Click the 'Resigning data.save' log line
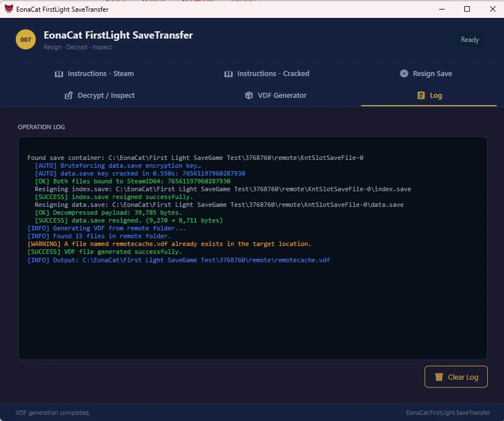The image size is (504, 421). (219, 205)
